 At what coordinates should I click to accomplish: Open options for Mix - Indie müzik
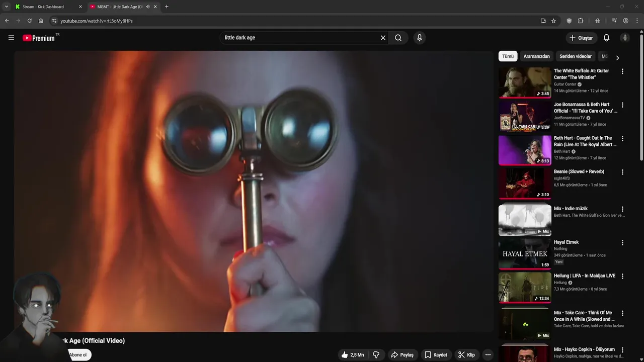tap(622, 209)
